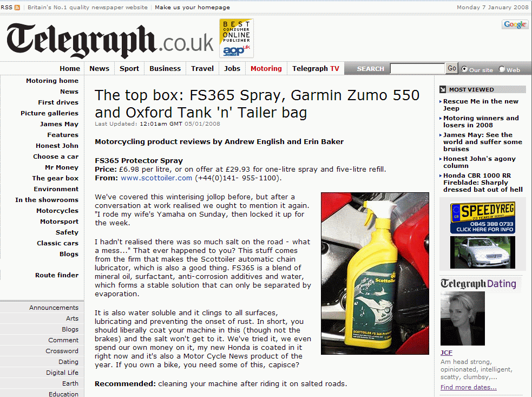Click the search text input field
The image size is (532, 397).
coord(417,69)
